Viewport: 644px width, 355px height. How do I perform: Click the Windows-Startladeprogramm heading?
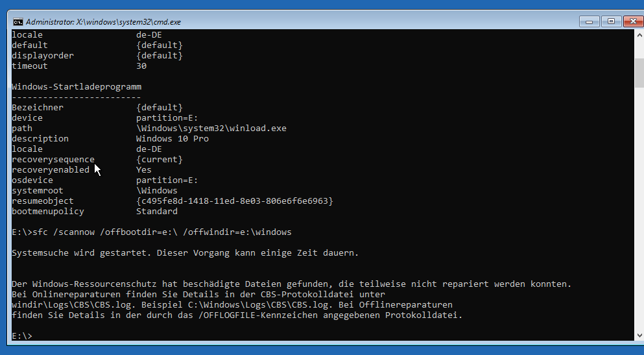77,86
